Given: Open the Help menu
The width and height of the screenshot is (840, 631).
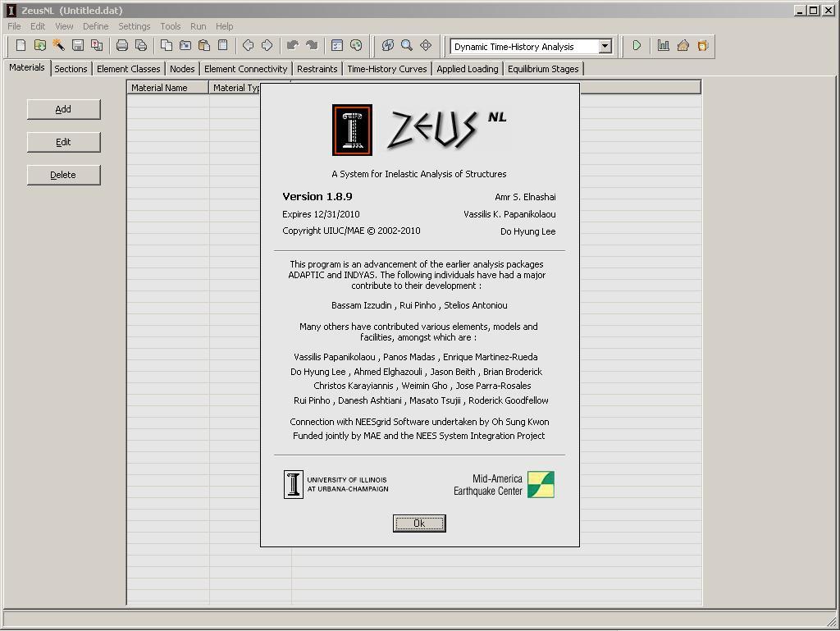Looking at the screenshot, I should coord(225,26).
